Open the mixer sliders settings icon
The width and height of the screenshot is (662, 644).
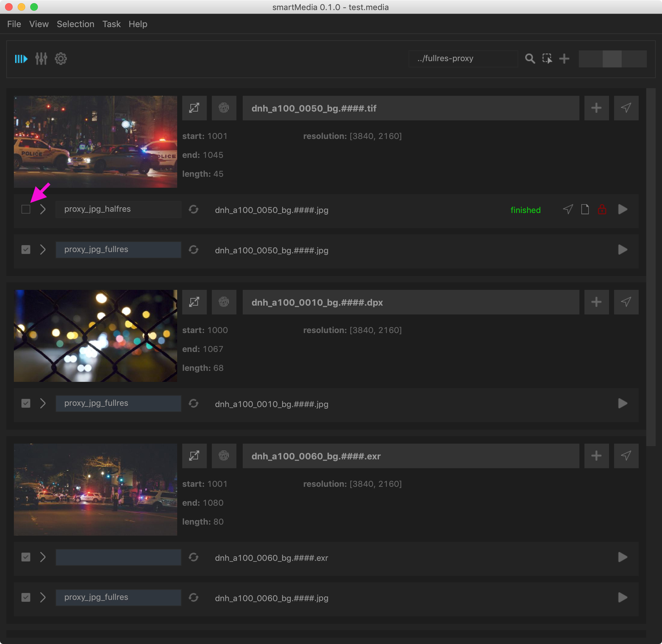[41, 59]
